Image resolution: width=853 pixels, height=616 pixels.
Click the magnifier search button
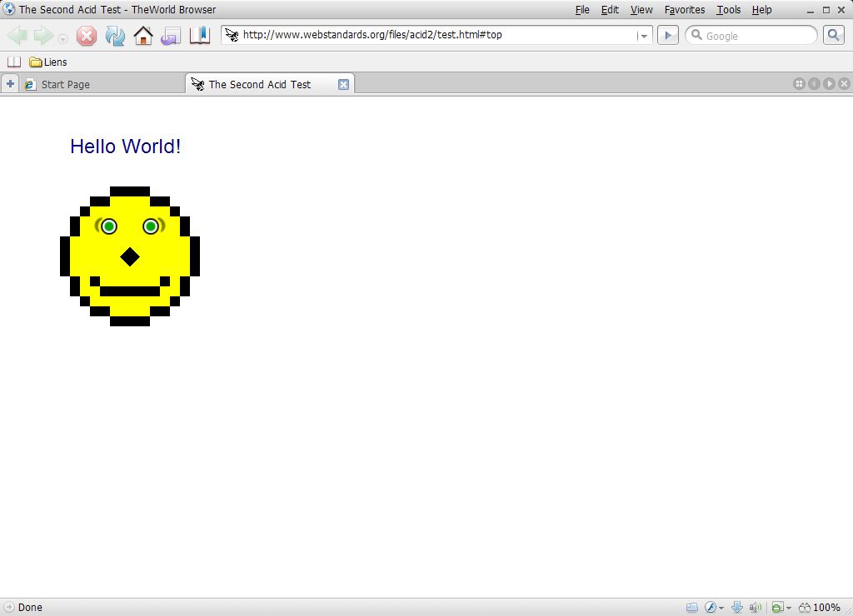click(833, 36)
